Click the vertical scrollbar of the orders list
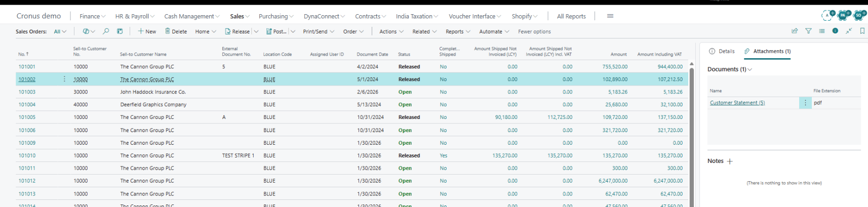This screenshot has height=207, width=868. pos(692,134)
